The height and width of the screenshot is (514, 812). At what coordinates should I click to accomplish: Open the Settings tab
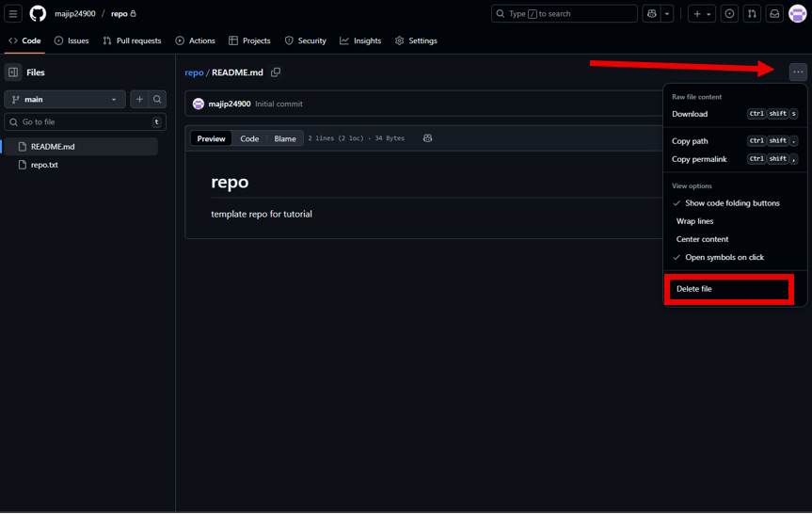point(417,40)
